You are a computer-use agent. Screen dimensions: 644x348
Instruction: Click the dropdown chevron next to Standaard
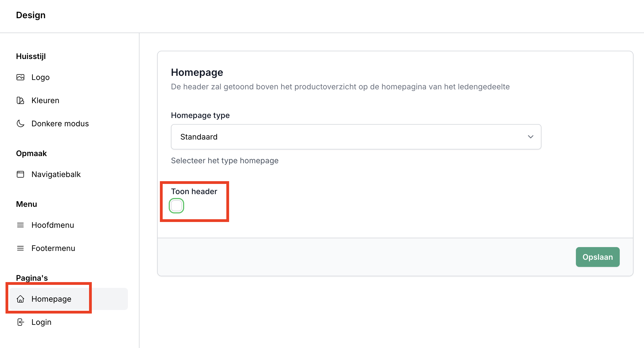[530, 137]
